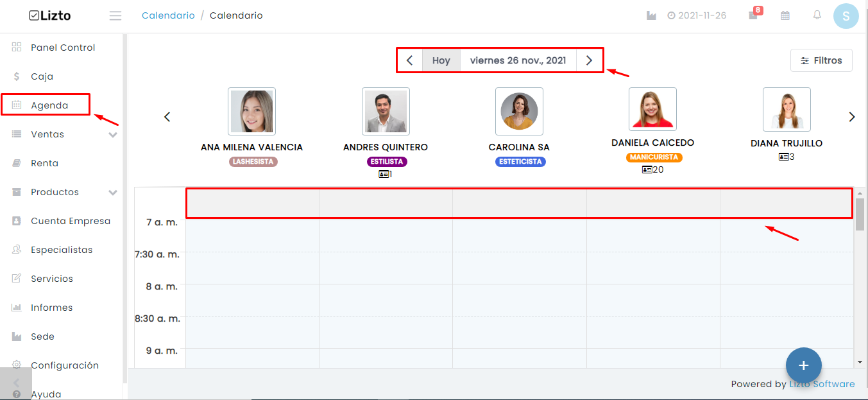Open Especialistas in the sidebar
Image resolution: width=868 pixels, height=400 pixels.
coord(62,250)
